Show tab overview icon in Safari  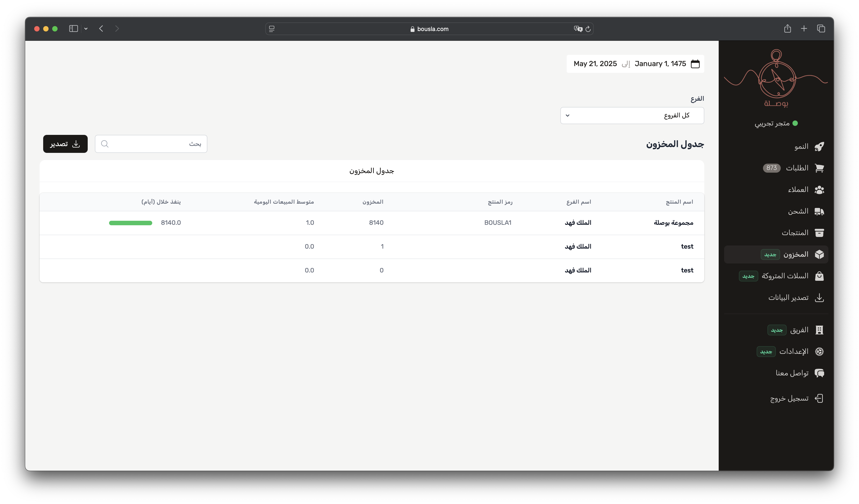[x=821, y=29]
